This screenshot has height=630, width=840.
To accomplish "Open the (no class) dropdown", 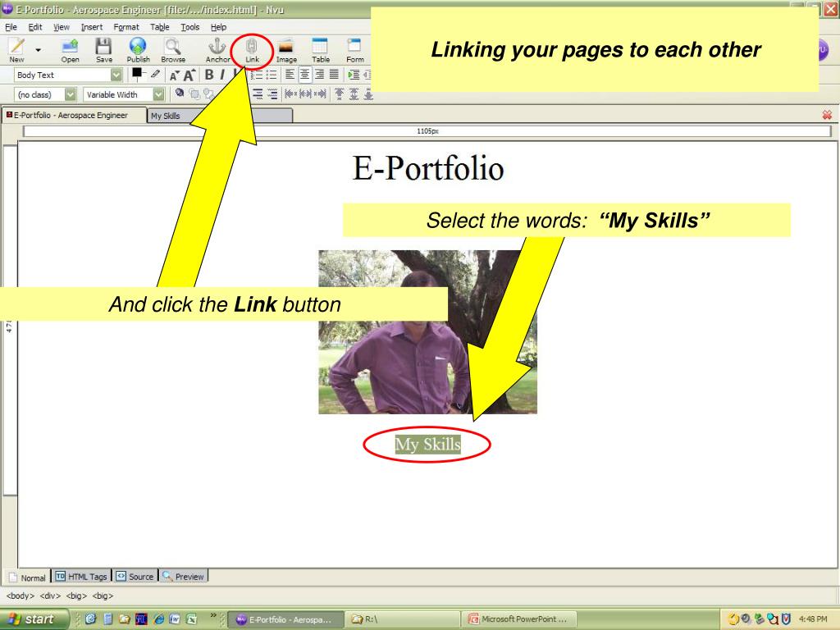I will pyautogui.click(x=71, y=95).
